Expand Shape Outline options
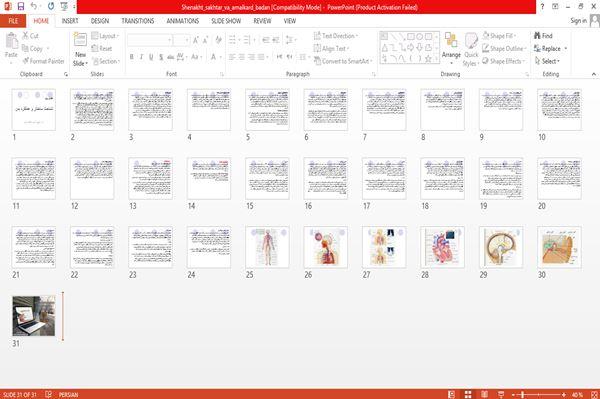This screenshot has width=600, height=399. pyautogui.click(x=504, y=48)
